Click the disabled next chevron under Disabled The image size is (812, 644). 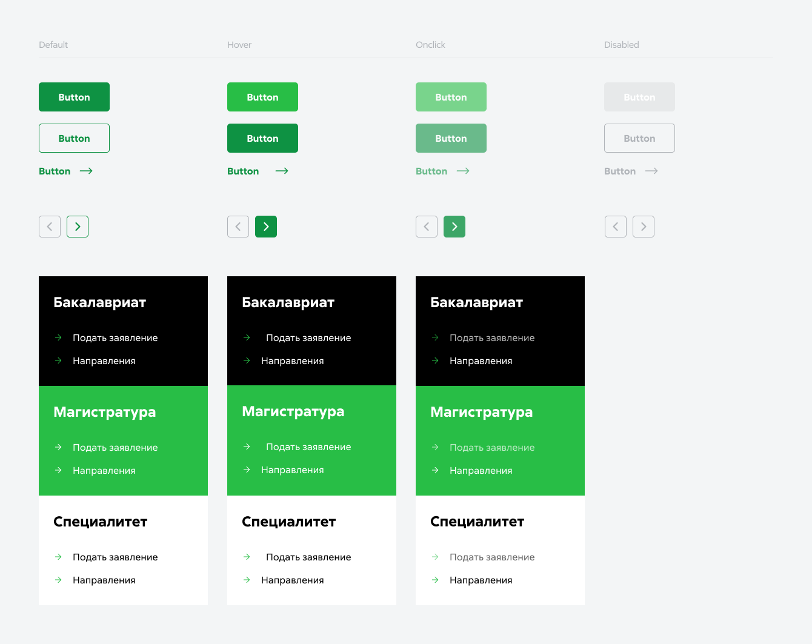coord(644,227)
